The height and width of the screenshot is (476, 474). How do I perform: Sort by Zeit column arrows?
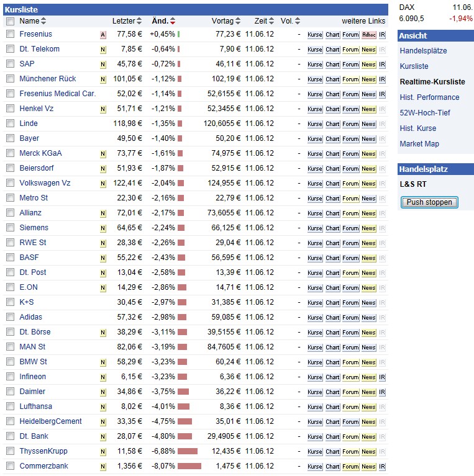click(271, 21)
